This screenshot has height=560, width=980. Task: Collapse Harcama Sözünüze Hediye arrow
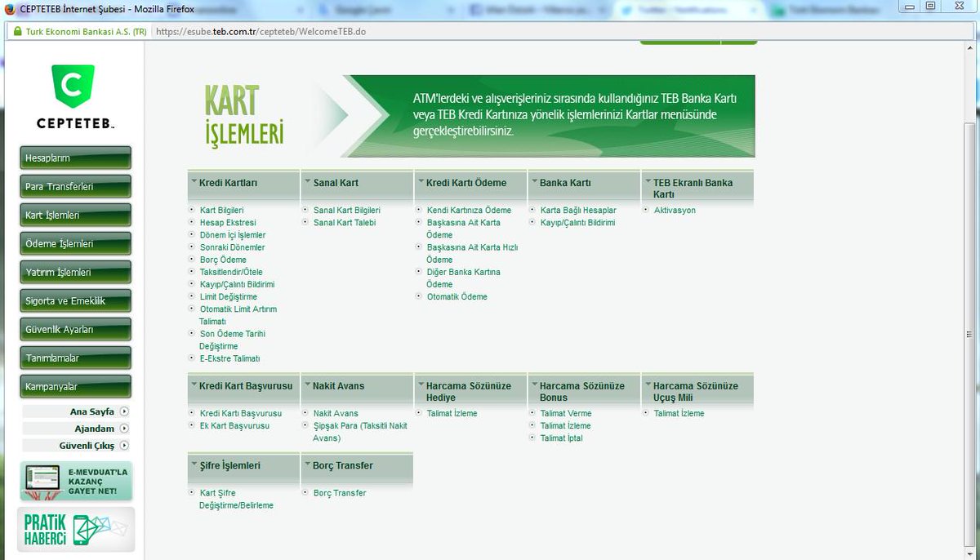pyautogui.click(x=421, y=385)
